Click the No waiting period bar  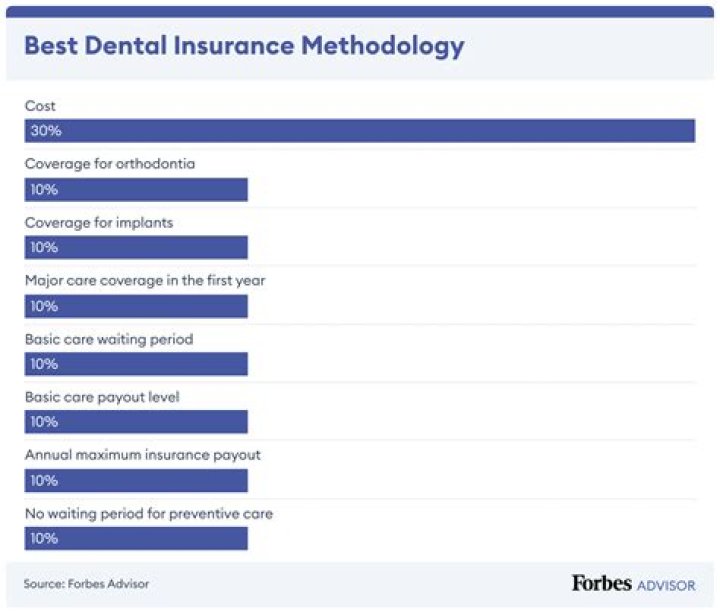(x=136, y=538)
